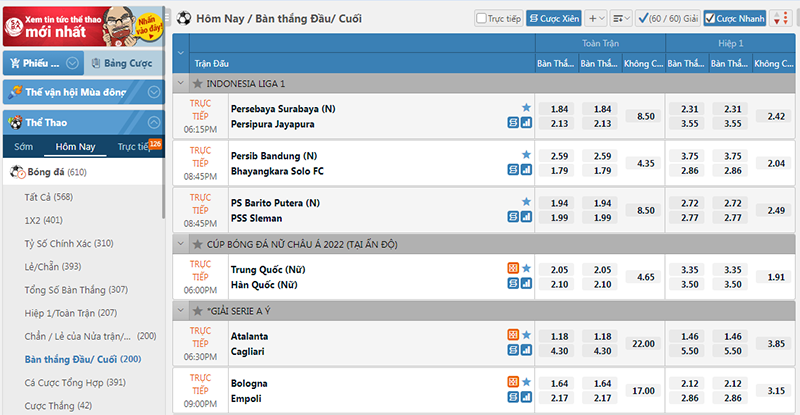Open the Bảng Cược tab
The height and width of the screenshot is (415, 800).
click(123, 63)
